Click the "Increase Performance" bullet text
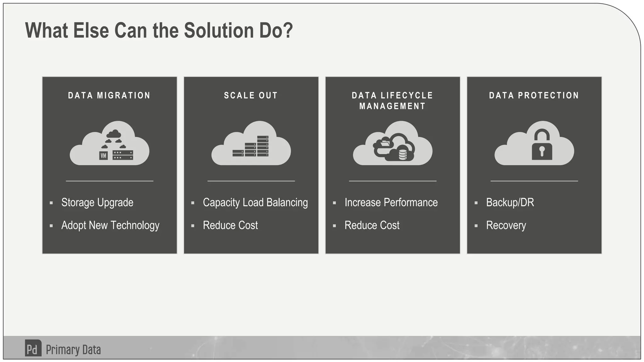This screenshot has width=644, height=362. [391, 202]
